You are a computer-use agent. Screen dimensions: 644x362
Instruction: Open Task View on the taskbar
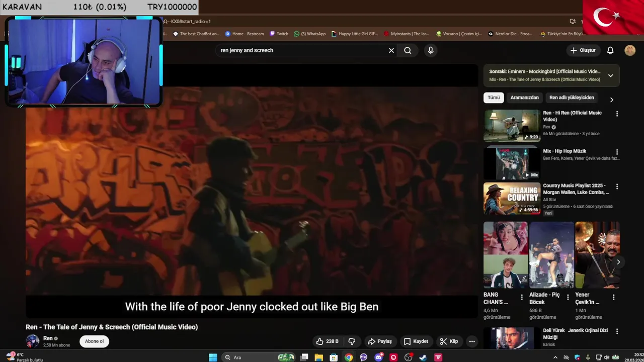coord(304,357)
